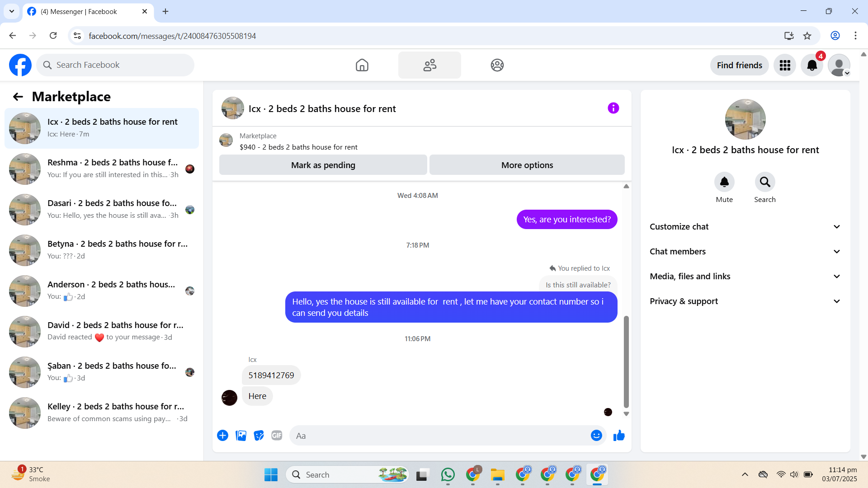Open more actions plus icon
Screen dimensions: 868x488
click(x=222, y=436)
